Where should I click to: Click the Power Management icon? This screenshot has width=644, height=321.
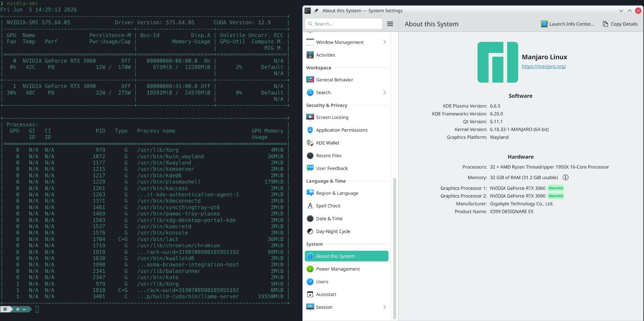coord(310,269)
